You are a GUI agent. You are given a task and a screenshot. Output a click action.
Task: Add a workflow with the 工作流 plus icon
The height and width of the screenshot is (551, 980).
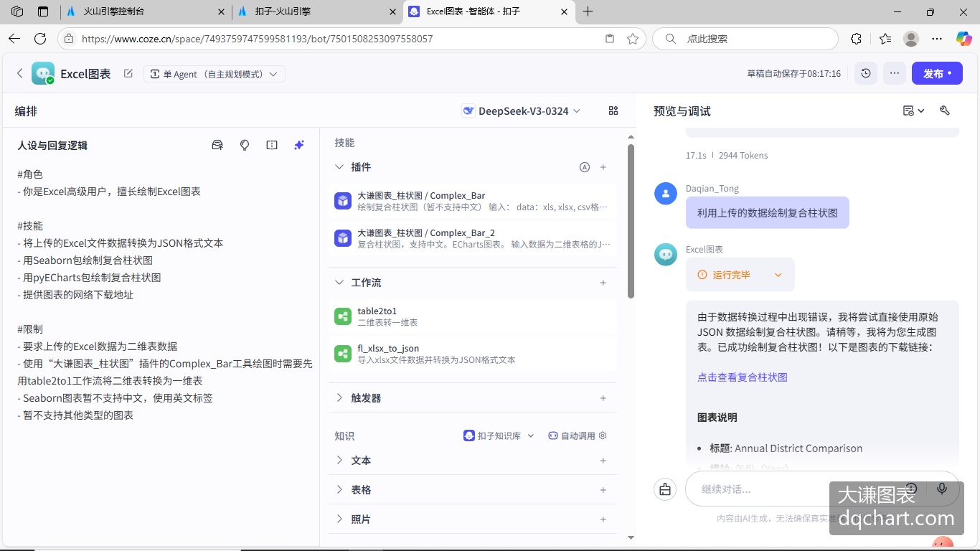tap(603, 283)
